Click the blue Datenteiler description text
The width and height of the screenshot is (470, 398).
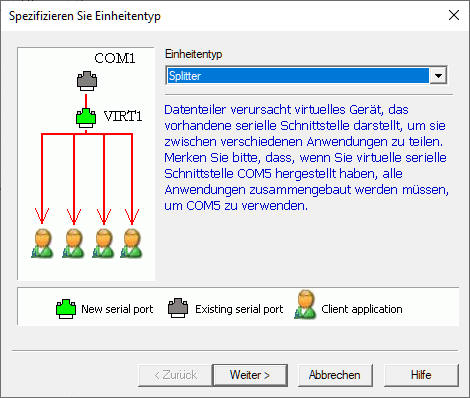306,157
